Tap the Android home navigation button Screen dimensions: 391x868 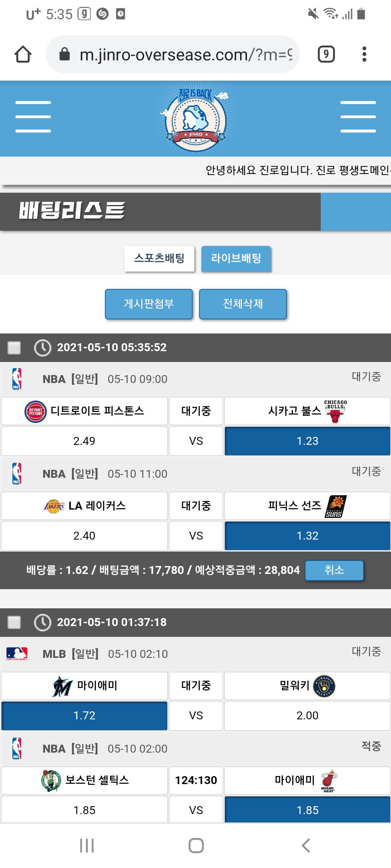click(x=196, y=846)
